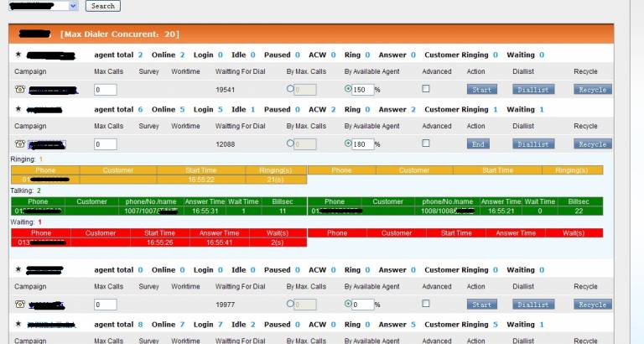
Task: Click ringing duration 21(s)
Action: coord(275,180)
